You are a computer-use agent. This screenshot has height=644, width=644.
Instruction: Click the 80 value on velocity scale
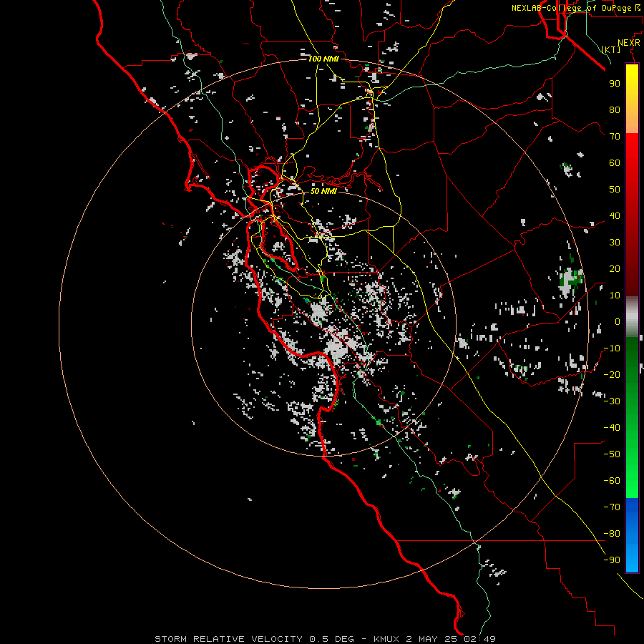[x=615, y=109]
